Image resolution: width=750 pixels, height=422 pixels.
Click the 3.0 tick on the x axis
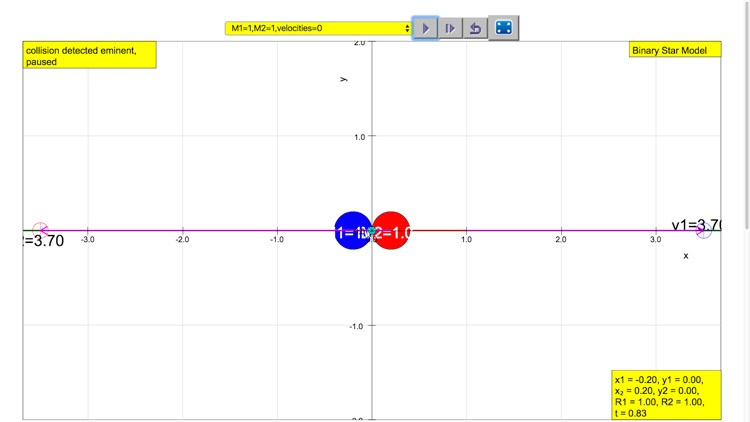coord(655,239)
